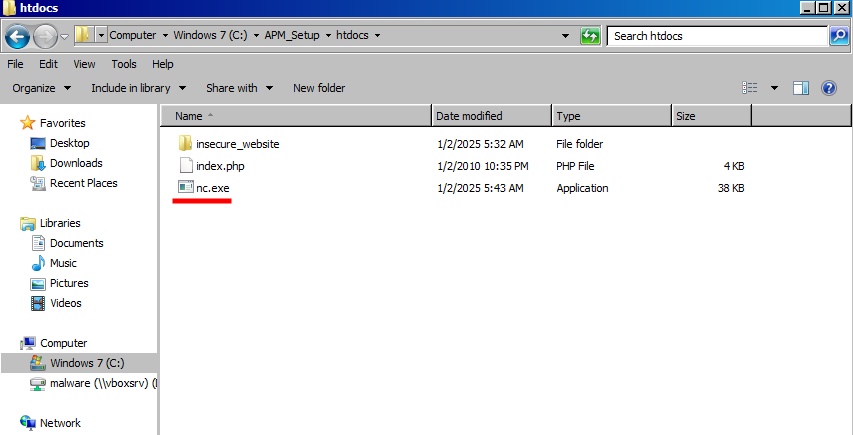Select htdocs breadcrumb segment
Image resolution: width=853 pixels, height=435 pixels.
[352, 35]
